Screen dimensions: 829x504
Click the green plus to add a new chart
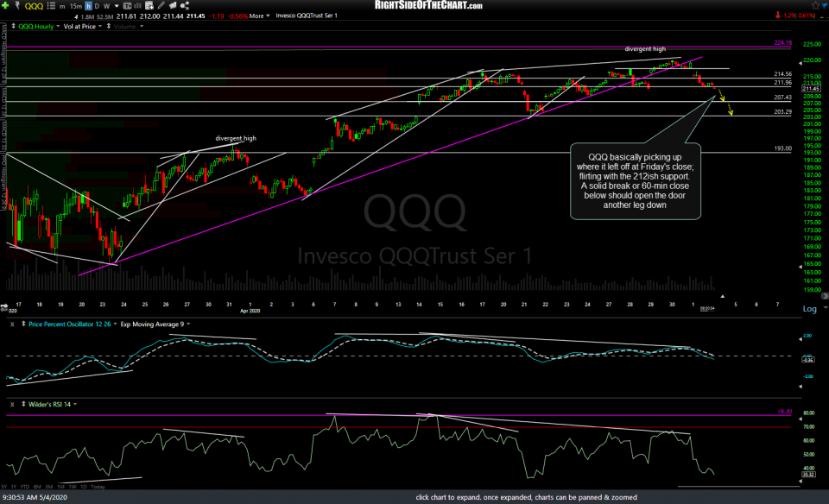(5, 6)
